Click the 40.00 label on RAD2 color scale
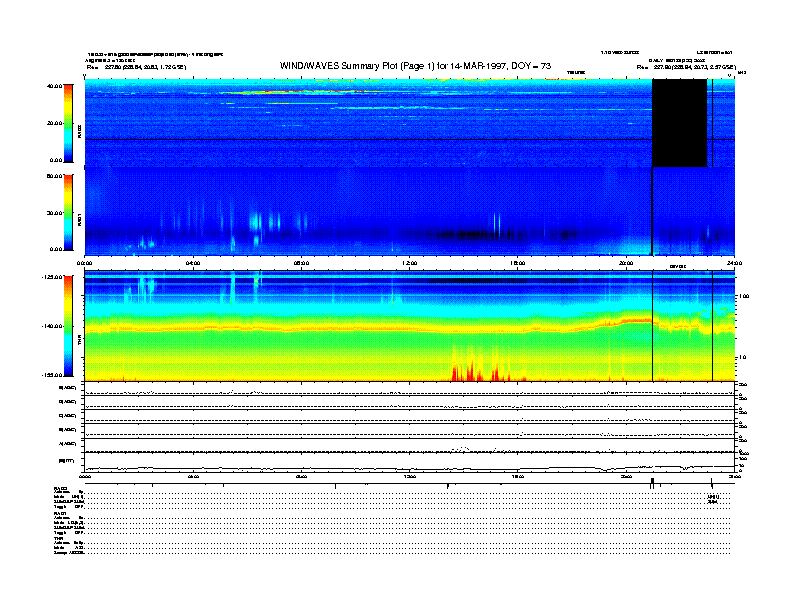792x612 pixels. (54, 86)
